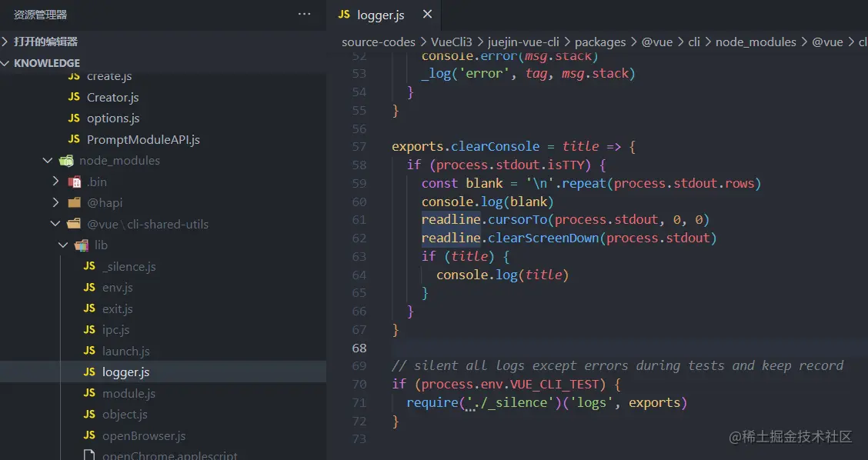Image resolution: width=868 pixels, height=460 pixels.
Task: Click the node_modules folder icon
Action: coord(66,161)
